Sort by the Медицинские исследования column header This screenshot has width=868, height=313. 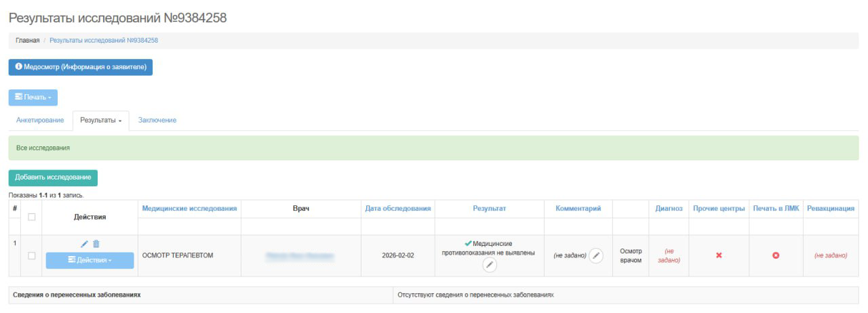coord(189,209)
